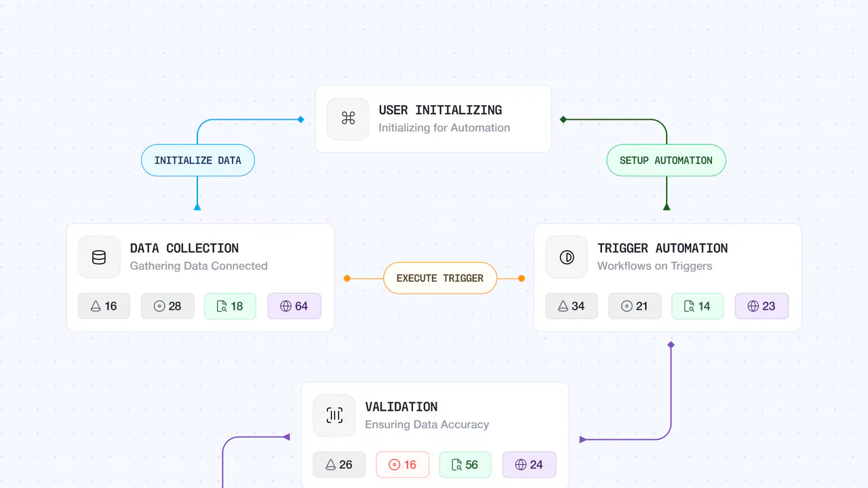Select the purple arrowhead left of Validation
The height and width of the screenshot is (488, 868).
point(286,437)
